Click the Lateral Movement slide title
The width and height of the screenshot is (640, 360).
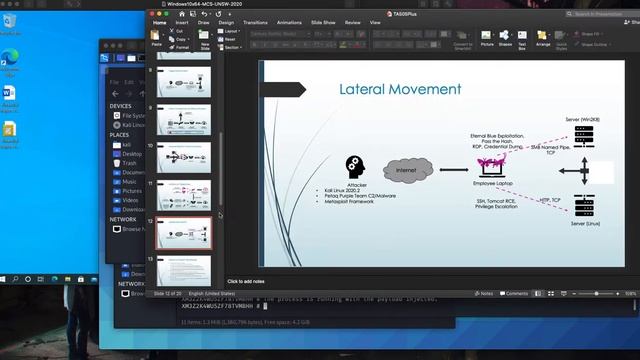[x=400, y=89]
